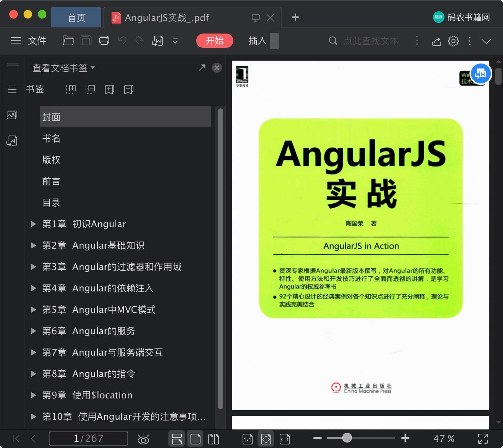The image size is (503, 448).
Task: Click the open folder icon
Action: pos(68,41)
